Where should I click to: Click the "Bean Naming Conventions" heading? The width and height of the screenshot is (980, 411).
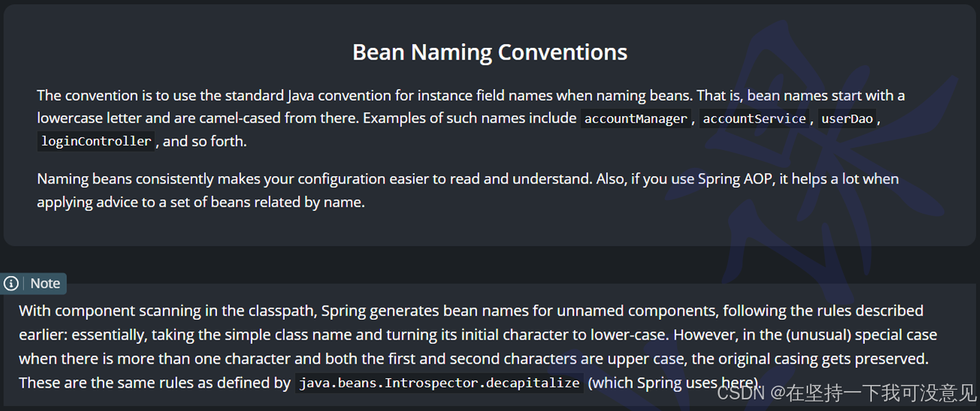tap(490, 52)
